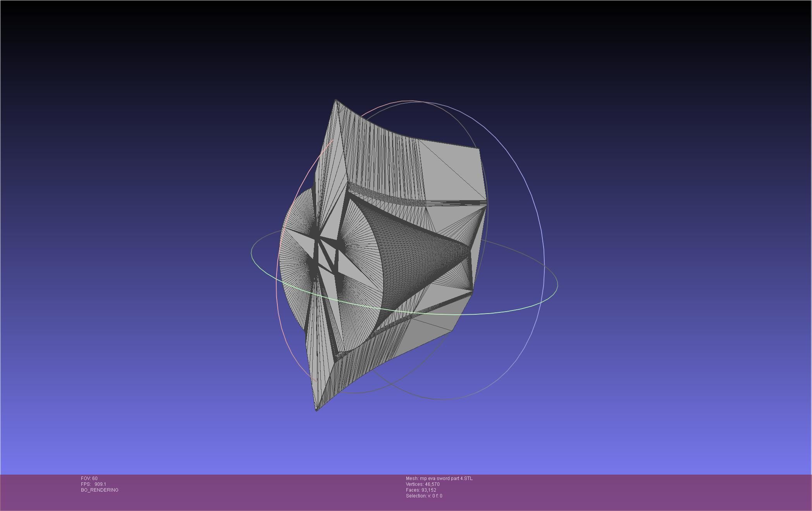Click the bottom pointed tip of the mesh
Viewport: 812px width, 511px height.
pyautogui.click(x=317, y=409)
